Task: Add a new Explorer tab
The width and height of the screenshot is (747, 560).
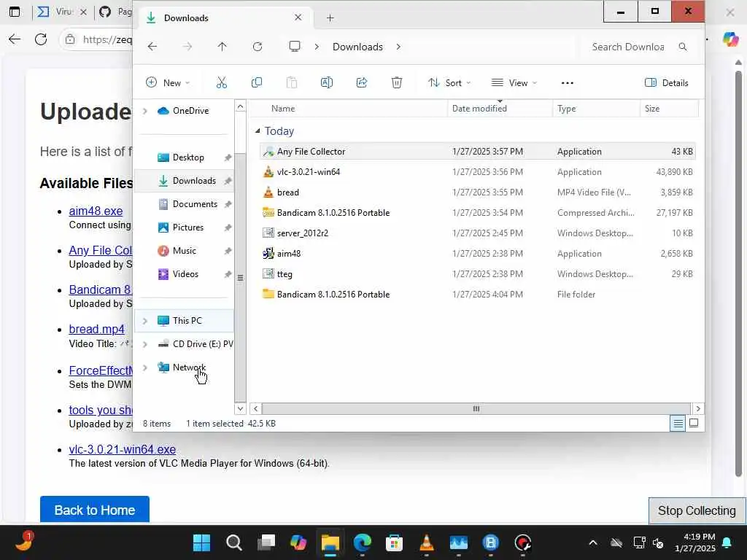Action: click(x=330, y=18)
